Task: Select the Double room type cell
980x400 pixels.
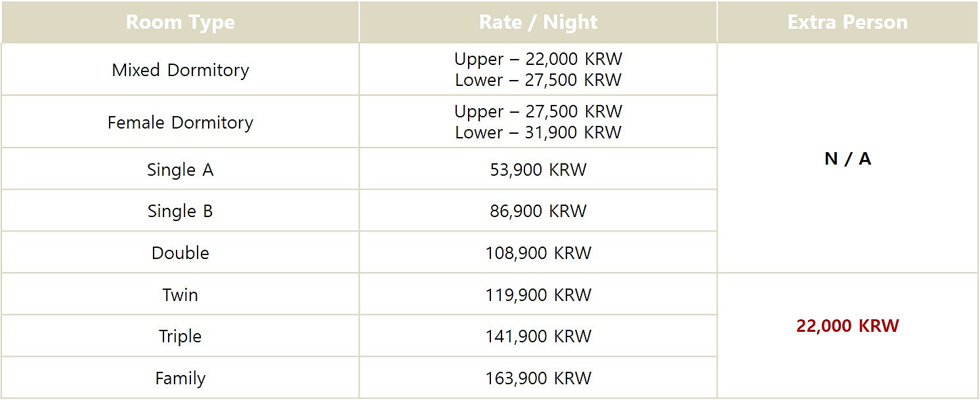Action: coord(180,252)
